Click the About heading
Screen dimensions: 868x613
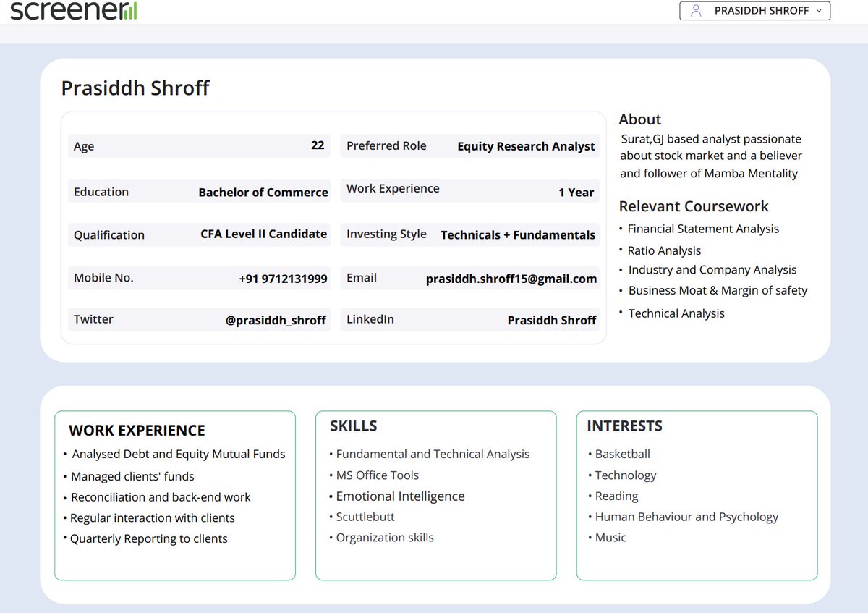(x=639, y=119)
